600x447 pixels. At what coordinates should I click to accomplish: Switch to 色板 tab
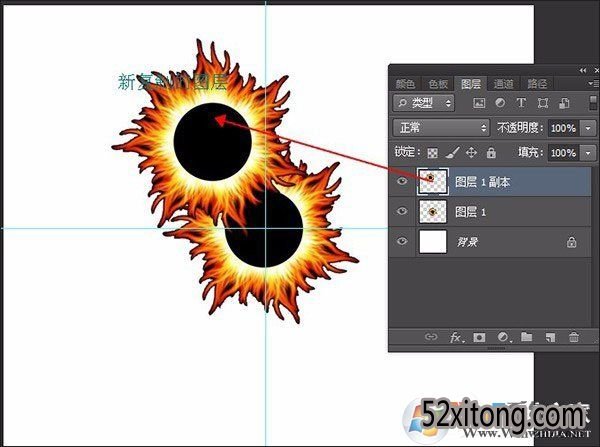[438, 83]
